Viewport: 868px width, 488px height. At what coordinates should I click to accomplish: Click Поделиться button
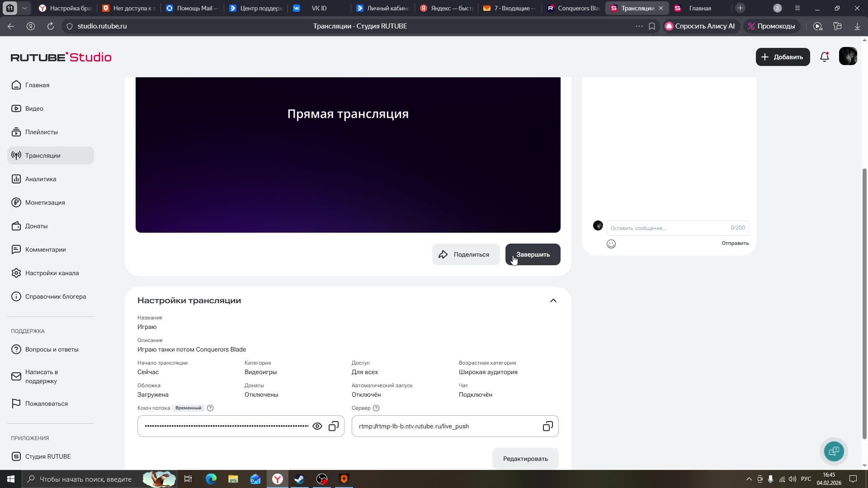coord(466,254)
